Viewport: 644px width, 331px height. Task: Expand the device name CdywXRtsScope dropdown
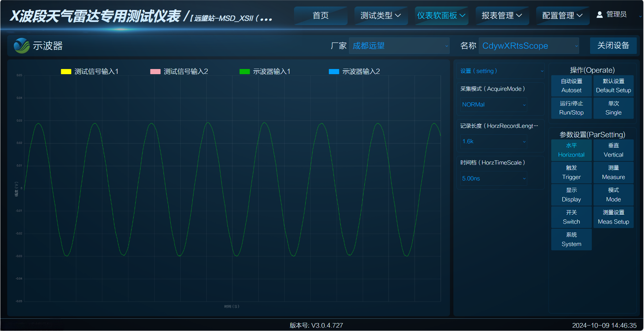tap(529, 46)
